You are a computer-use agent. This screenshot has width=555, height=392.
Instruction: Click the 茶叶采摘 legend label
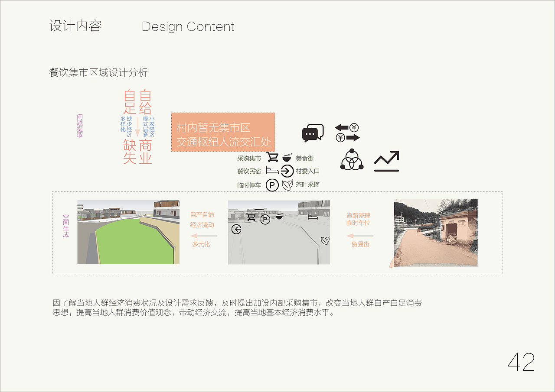click(308, 185)
